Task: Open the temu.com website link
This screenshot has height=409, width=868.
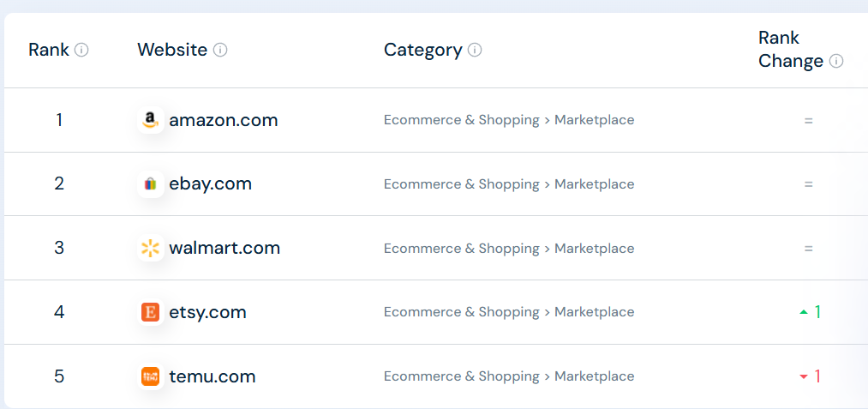Action: coord(212,376)
